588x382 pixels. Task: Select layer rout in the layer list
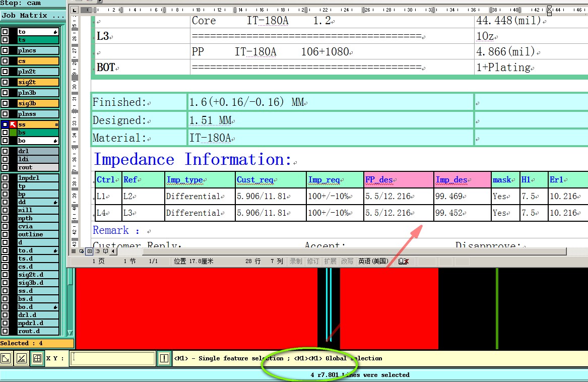tap(38, 167)
